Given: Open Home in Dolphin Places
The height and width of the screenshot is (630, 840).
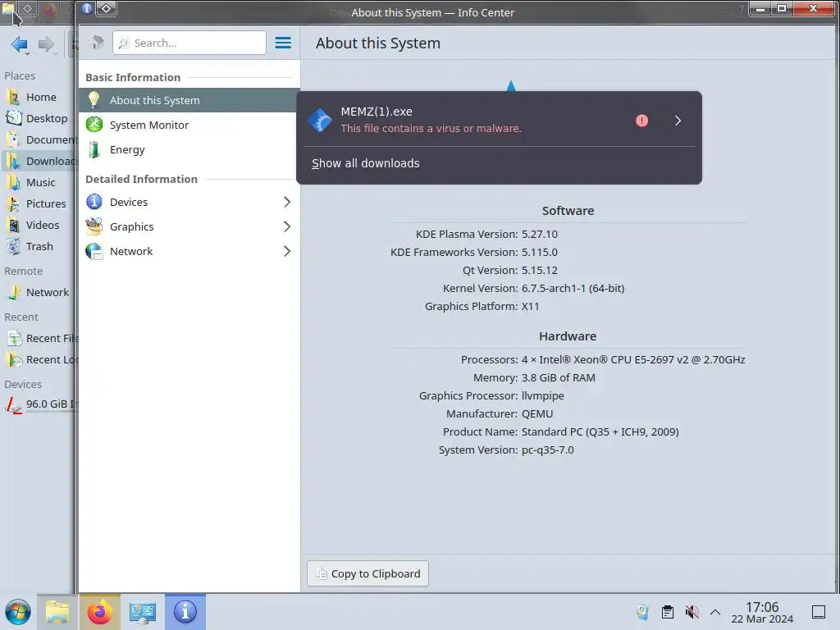Looking at the screenshot, I should (x=39, y=97).
